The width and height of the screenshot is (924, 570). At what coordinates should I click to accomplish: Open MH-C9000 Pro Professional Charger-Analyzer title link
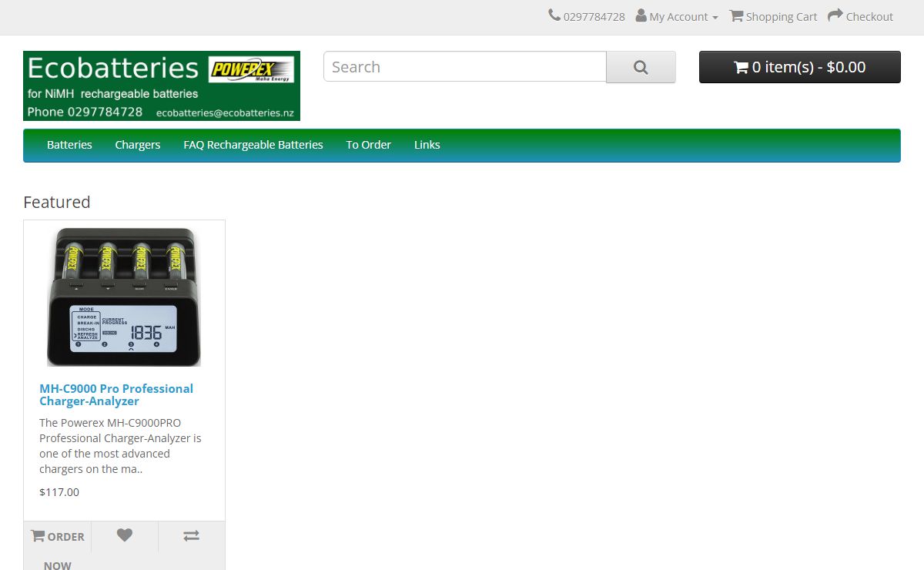pyautogui.click(x=116, y=395)
